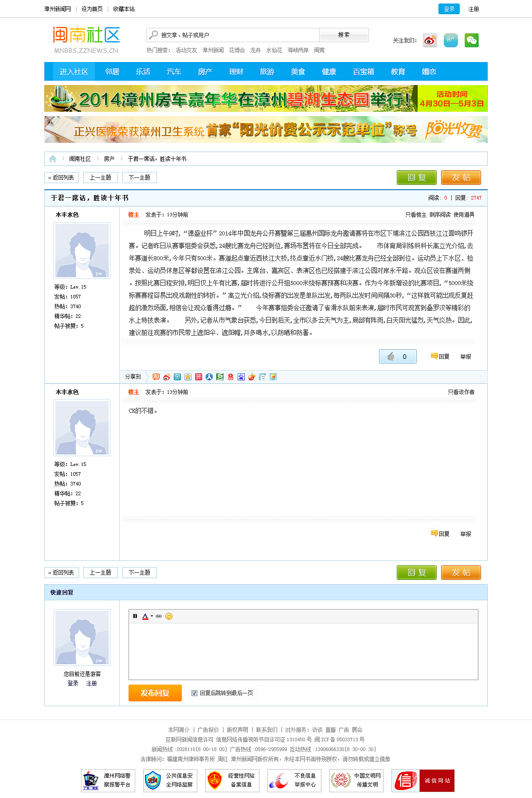Click the top green 回复 button
This screenshot has width=532, height=798.
[417, 177]
